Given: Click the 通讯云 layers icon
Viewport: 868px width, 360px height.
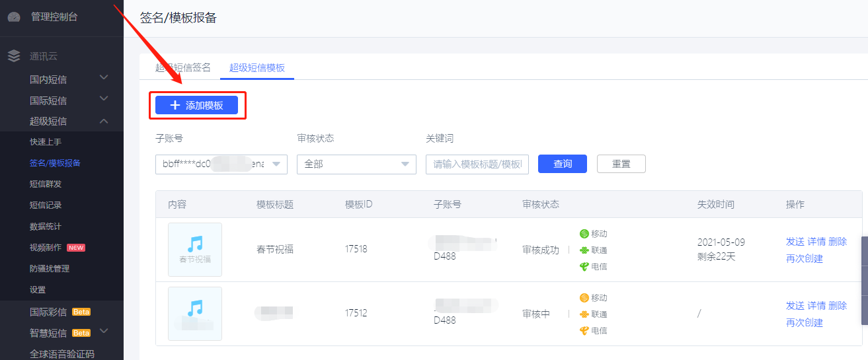Looking at the screenshot, I should (14, 56).
